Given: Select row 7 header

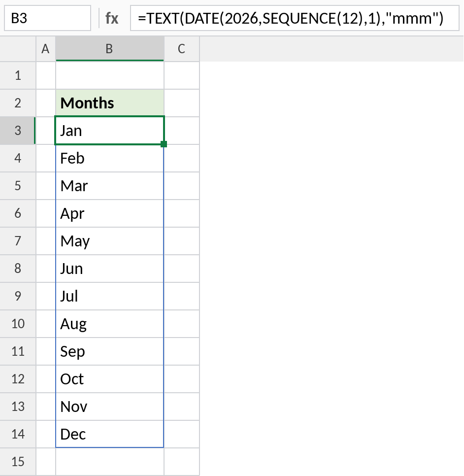Looking at the screenshot, I should (x=18, y=241).
